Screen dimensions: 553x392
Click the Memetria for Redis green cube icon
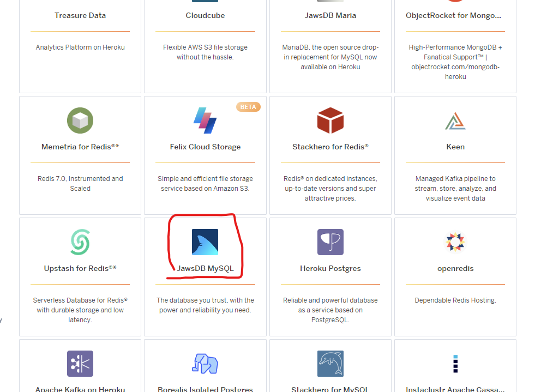(x=80, y=120)
